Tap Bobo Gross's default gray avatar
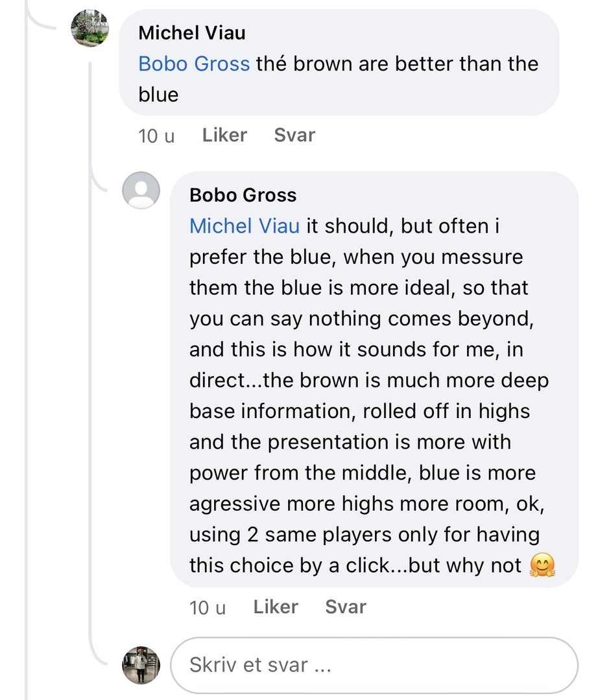Viewport: 598px width, 700px height. coord(141,190)
